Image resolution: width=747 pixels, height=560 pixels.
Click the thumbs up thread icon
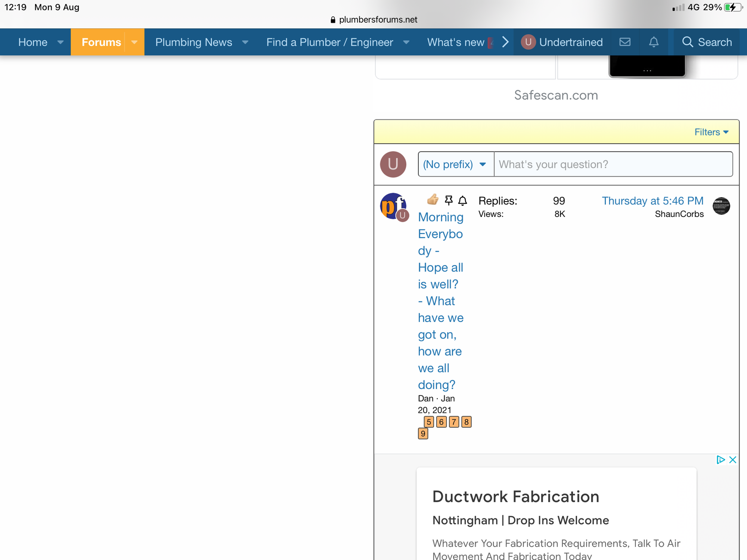point(433,200)
